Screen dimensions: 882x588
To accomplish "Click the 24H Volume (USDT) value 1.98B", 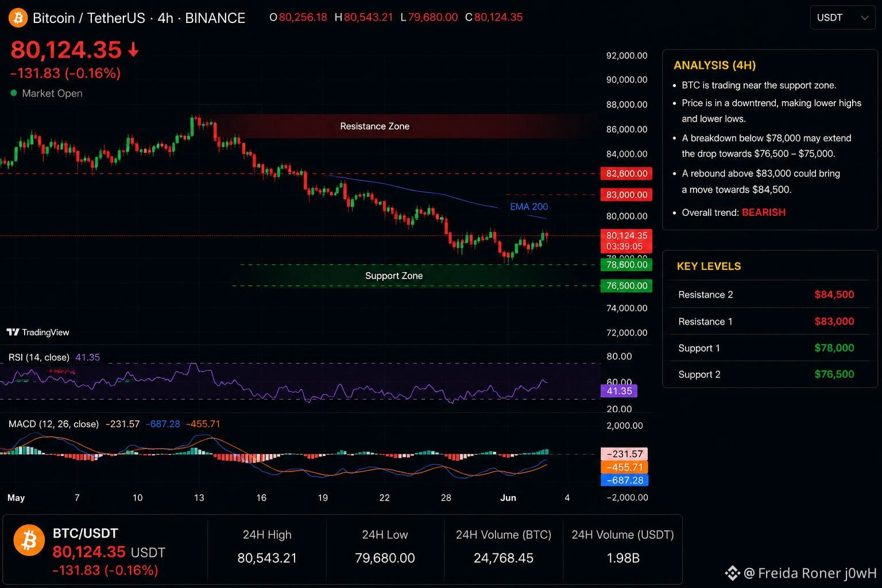I will 623,558.
